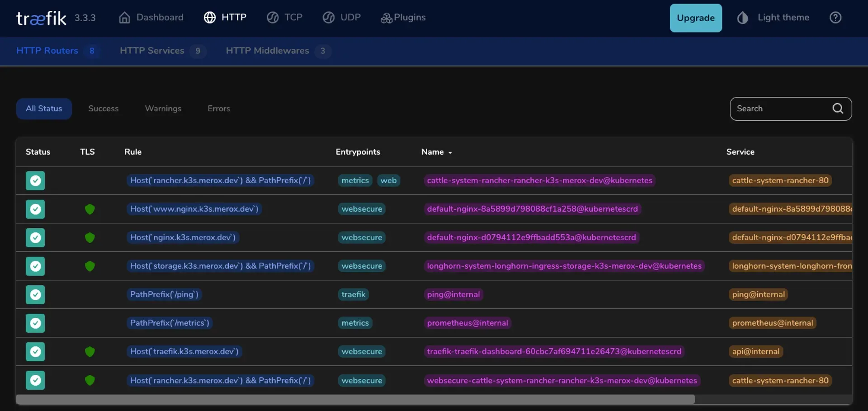This screenshot has width=868, height=411.
Task: Enable the Errors status filter
Action: coord(218,109)
